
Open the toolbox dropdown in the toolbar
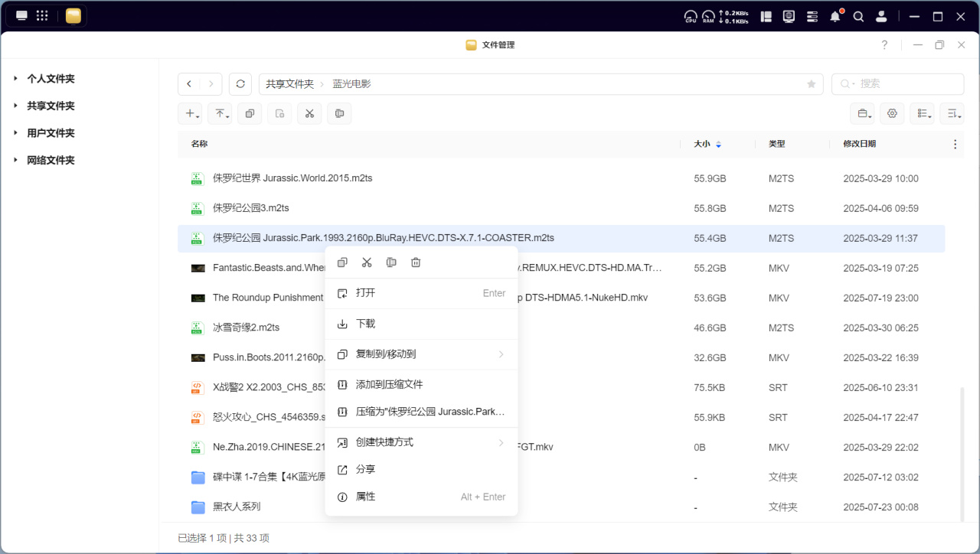point(863,113)
